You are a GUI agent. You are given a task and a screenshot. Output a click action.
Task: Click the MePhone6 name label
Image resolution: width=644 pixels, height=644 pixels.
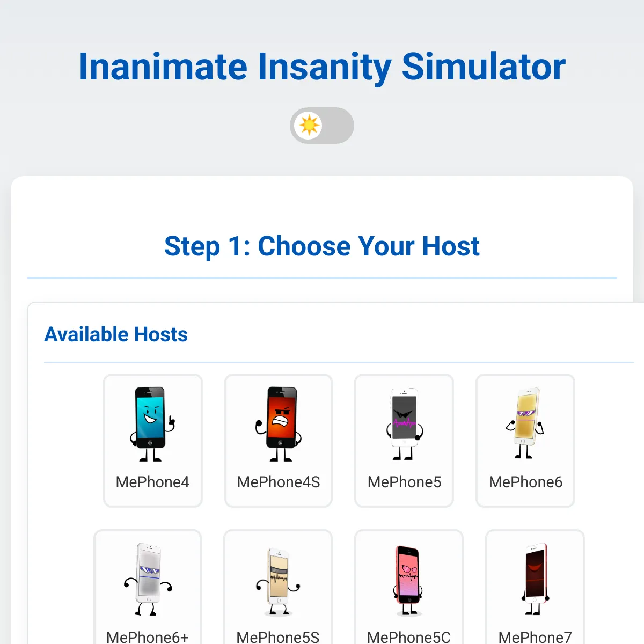(x=525, y=482)
